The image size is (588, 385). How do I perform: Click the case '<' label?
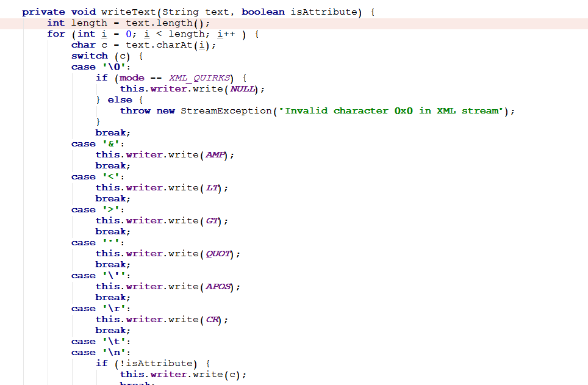point(98,177)
